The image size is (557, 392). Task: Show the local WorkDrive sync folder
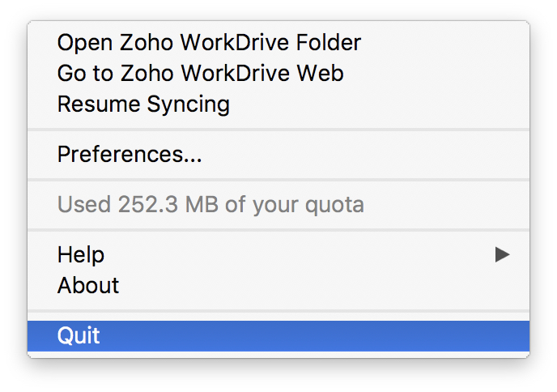coord(209,42)
